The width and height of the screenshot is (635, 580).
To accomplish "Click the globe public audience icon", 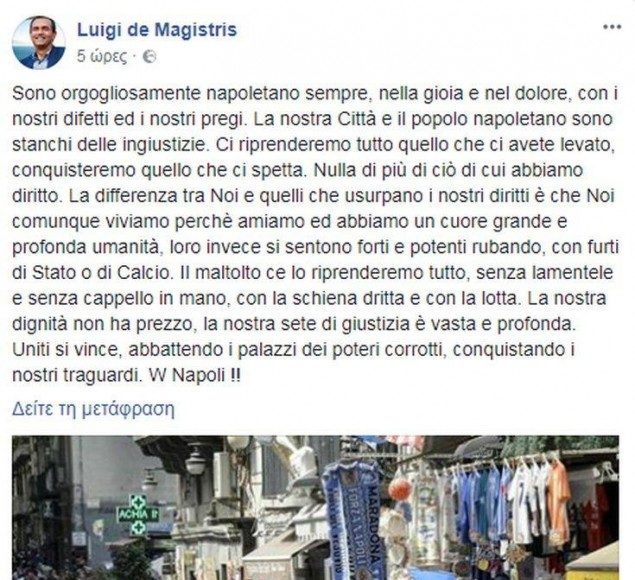I will pyautogui.click(x=150, y=57).
